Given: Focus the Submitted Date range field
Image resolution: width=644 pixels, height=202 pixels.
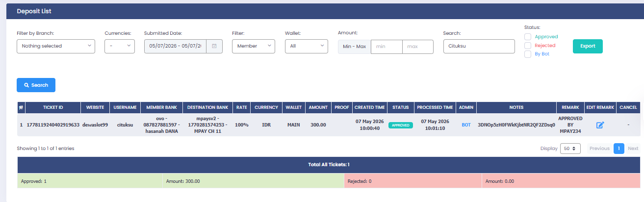Looking at the screenshot, I should pos(175,46).
